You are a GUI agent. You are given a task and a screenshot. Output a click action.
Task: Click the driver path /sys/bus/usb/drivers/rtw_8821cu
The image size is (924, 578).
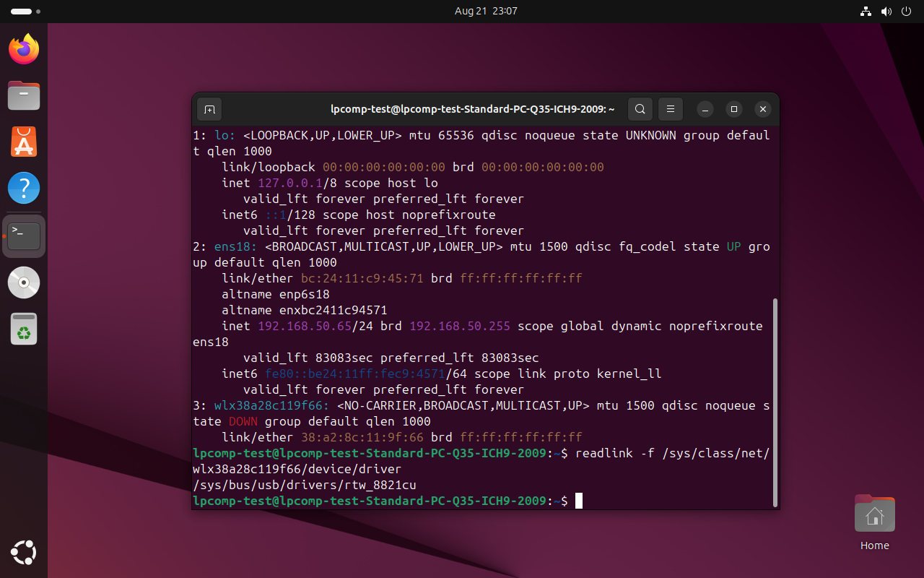pos(305,485)
